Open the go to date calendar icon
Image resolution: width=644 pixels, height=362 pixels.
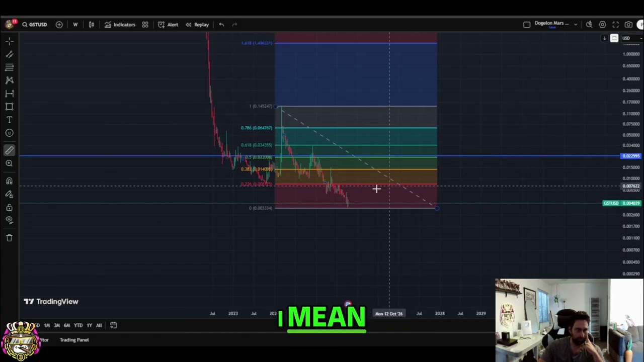[113, 325]
